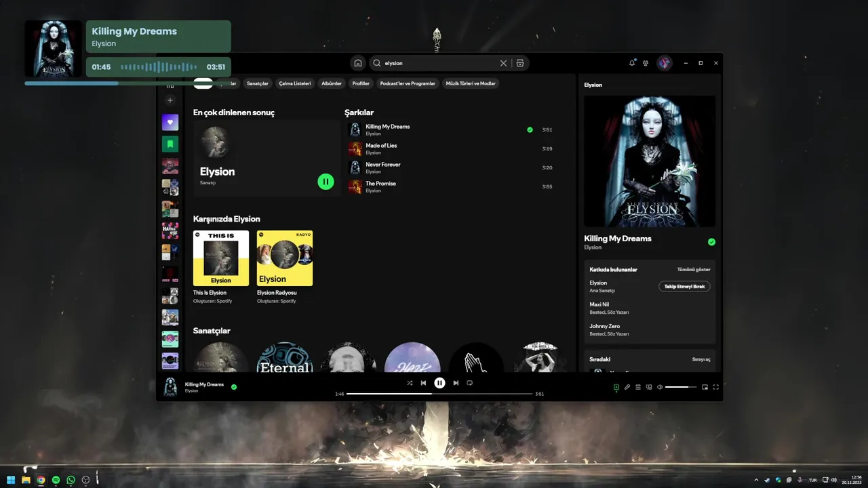The image size is (868, 488).
Task: Pause Elysion via green button on top result
Action: point(326,182)
